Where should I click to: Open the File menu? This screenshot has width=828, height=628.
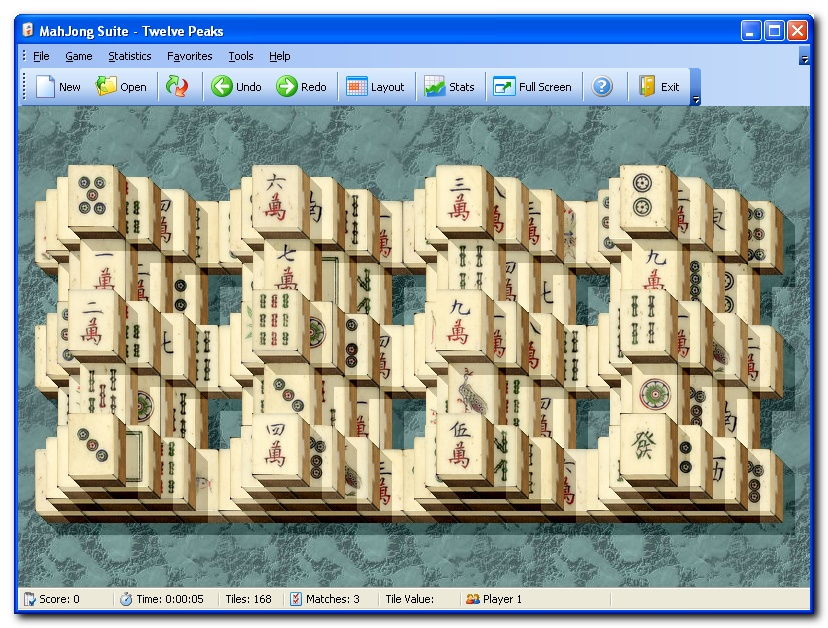[x=41, y=56]
